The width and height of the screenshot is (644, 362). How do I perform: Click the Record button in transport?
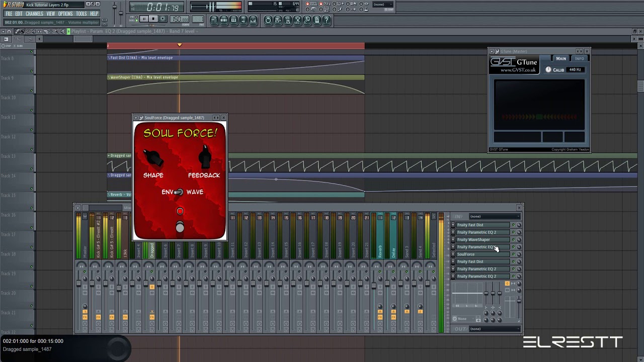tap(163, 19)
